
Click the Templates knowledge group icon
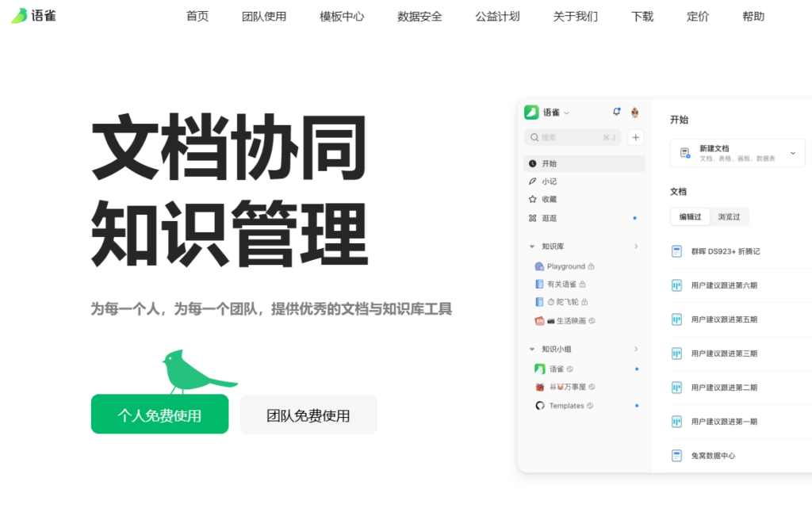(538, 405)
